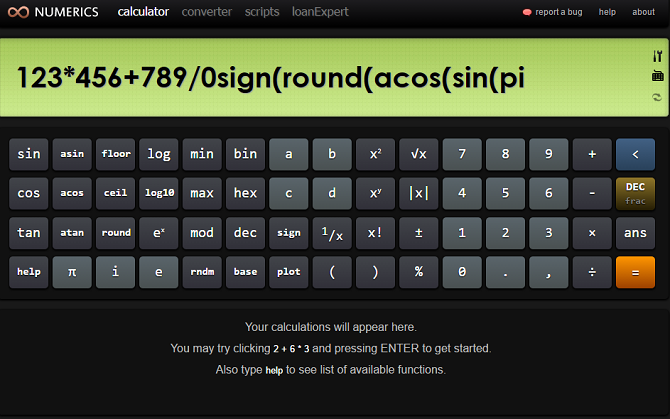The image size is (670, 419).
Task: Click the comma key
Action: point(548,272)
